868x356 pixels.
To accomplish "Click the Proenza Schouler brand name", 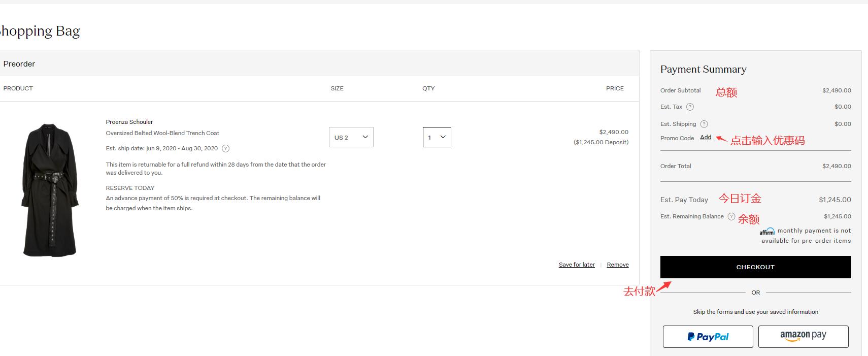I will click(x=129, y=122).
